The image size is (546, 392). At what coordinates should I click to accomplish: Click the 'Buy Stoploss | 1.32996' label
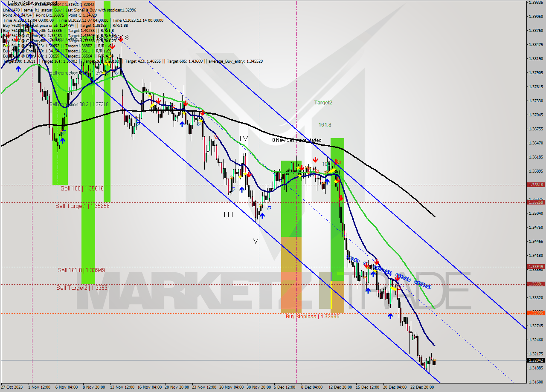tap(312, 317)
